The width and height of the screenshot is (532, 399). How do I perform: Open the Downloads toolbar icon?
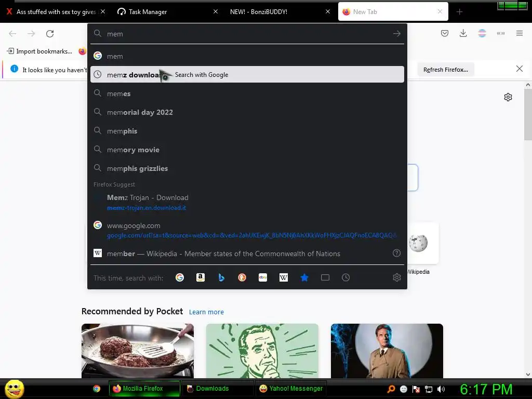click(463, 33)
